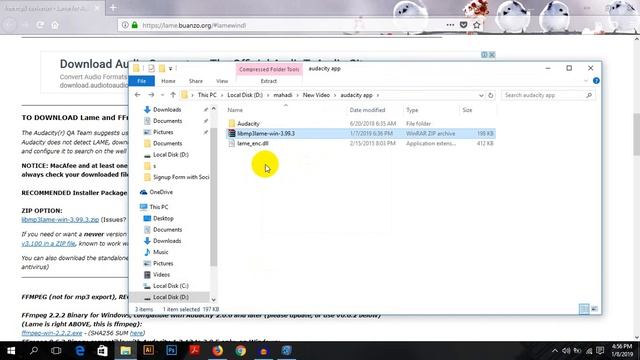The width and height of the screenshot is (640, 360).
Task: Open the Home ribbon tab
Action: pyautogui.click(x=168, y=81)
